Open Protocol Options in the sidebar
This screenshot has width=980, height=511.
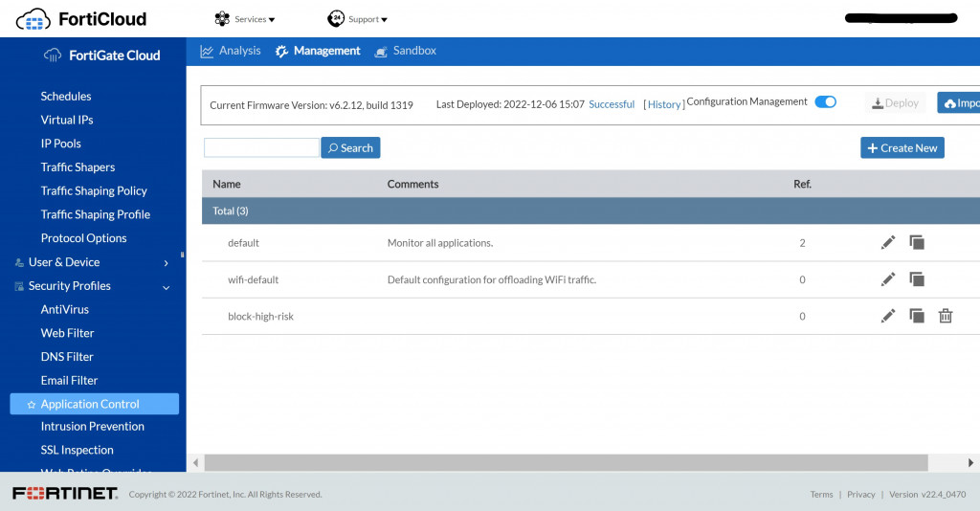pos(83,238)
